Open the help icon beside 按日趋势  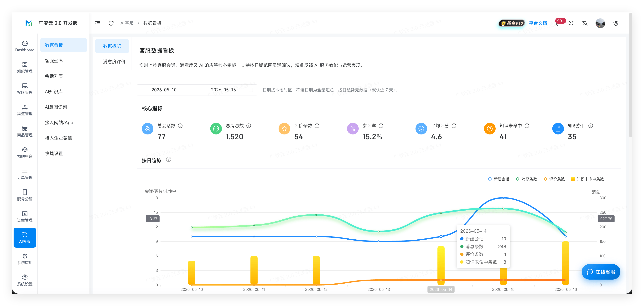pos(169,159)
